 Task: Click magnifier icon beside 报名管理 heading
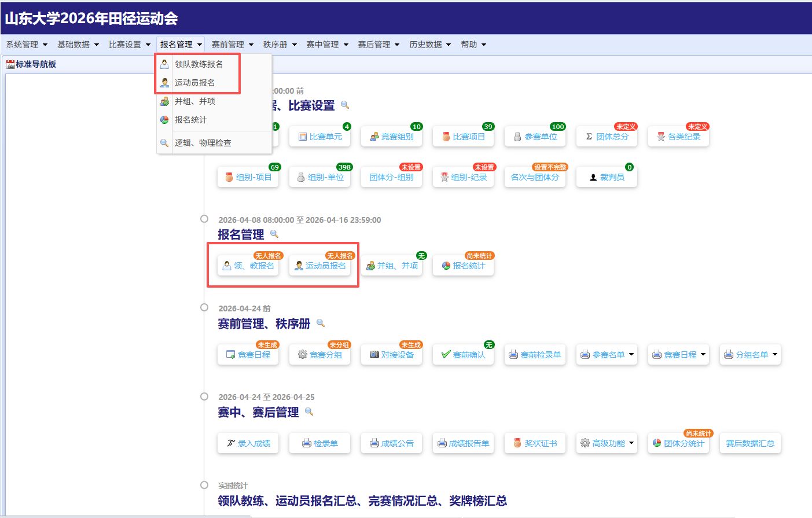[274, 234]
